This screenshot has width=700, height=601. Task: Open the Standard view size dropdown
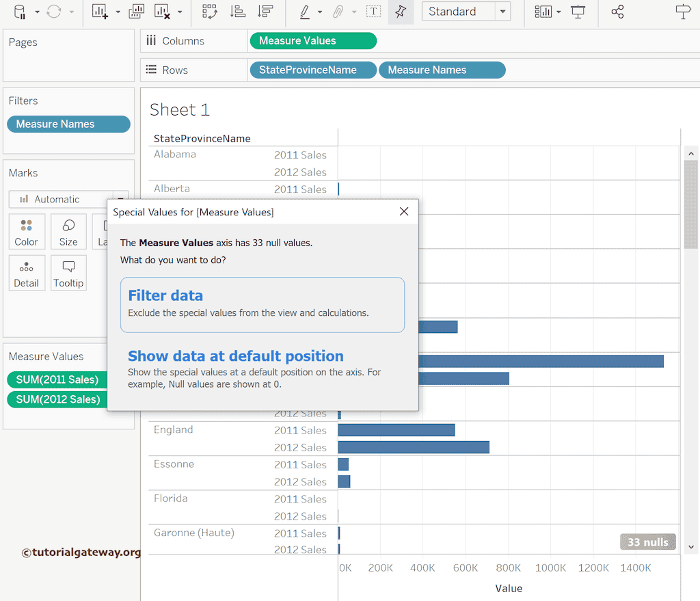coord(503,12)
